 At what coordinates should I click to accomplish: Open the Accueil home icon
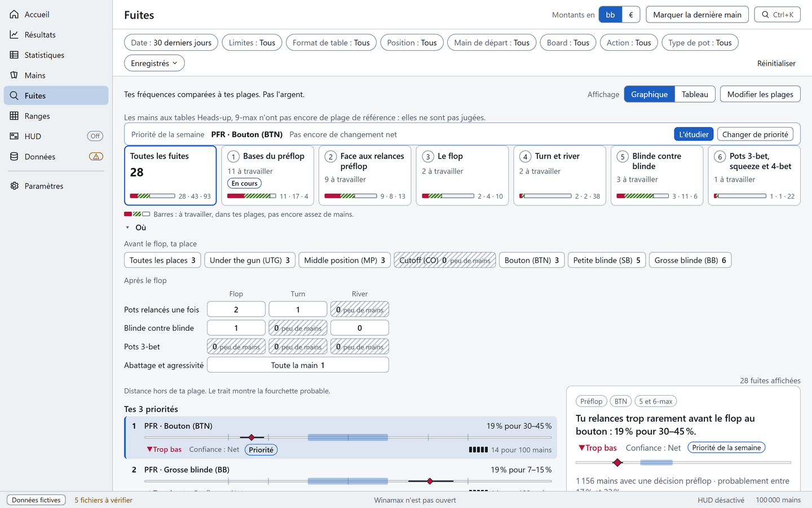[x=14, y=14]
